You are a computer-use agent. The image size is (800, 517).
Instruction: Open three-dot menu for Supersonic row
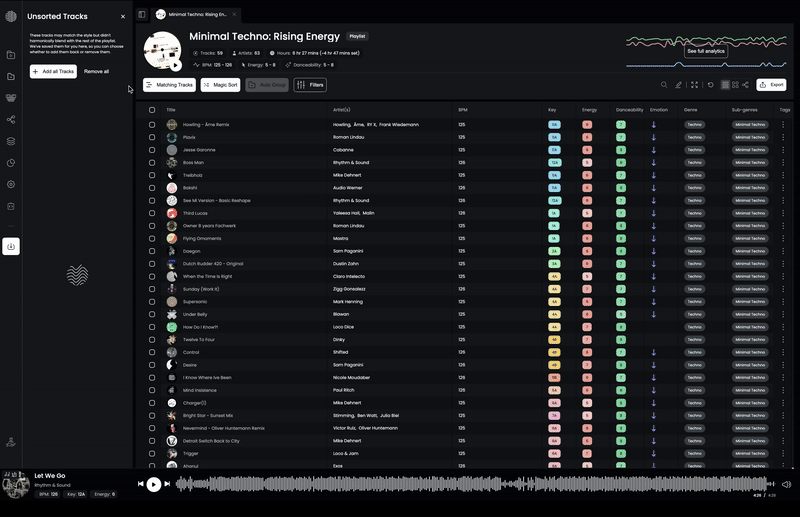pyautogui.click(x=783, y=302)
